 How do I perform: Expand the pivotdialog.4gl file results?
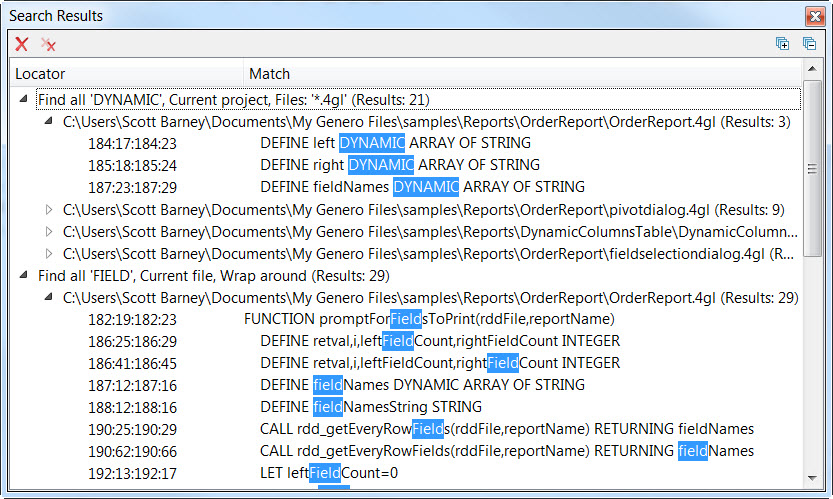click(48, 210)
